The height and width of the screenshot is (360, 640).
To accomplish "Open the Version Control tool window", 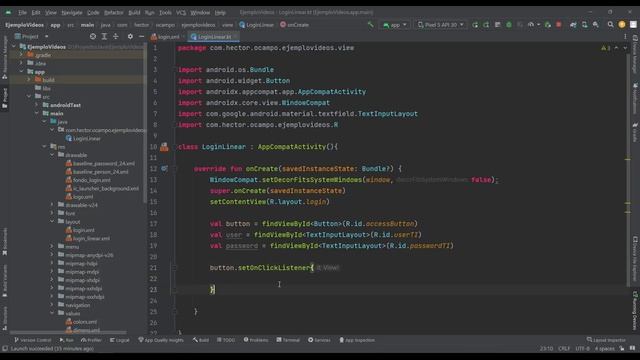I will [33, 340].
